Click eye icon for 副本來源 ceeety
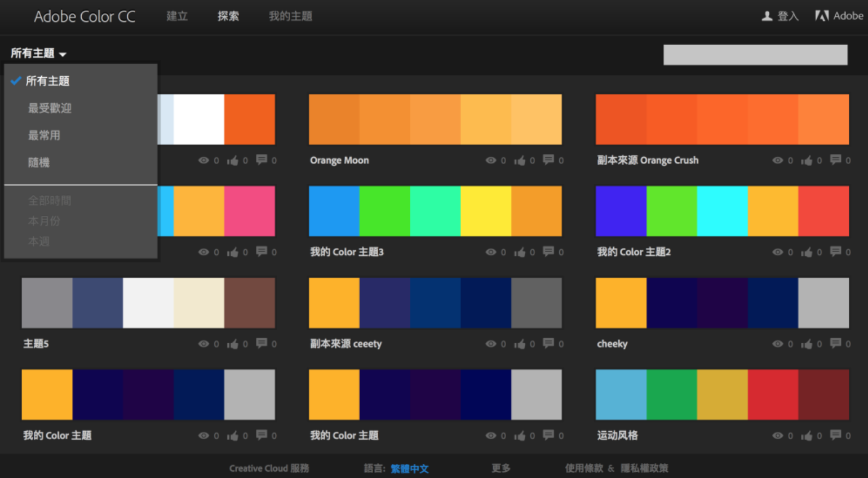 click(491, 344)
